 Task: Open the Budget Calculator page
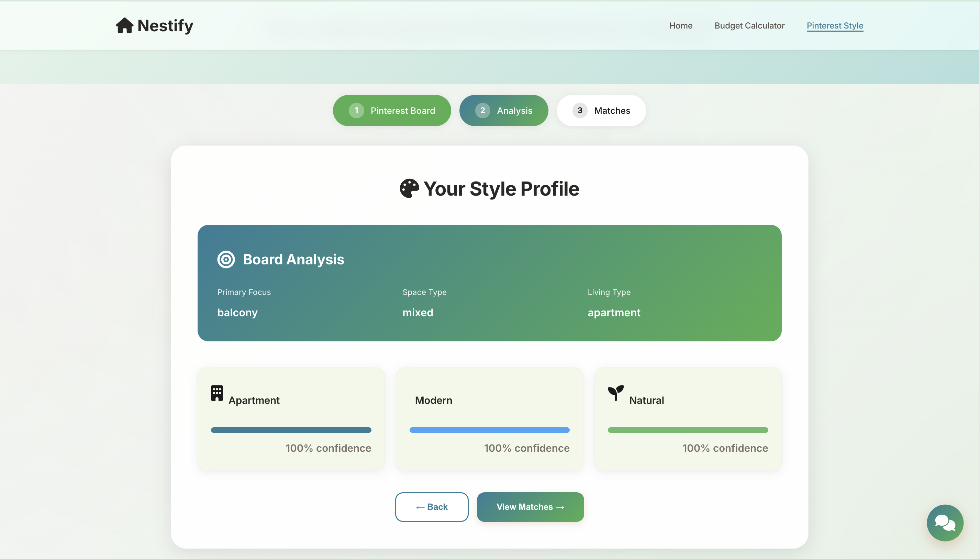click(x=749, y=26)
